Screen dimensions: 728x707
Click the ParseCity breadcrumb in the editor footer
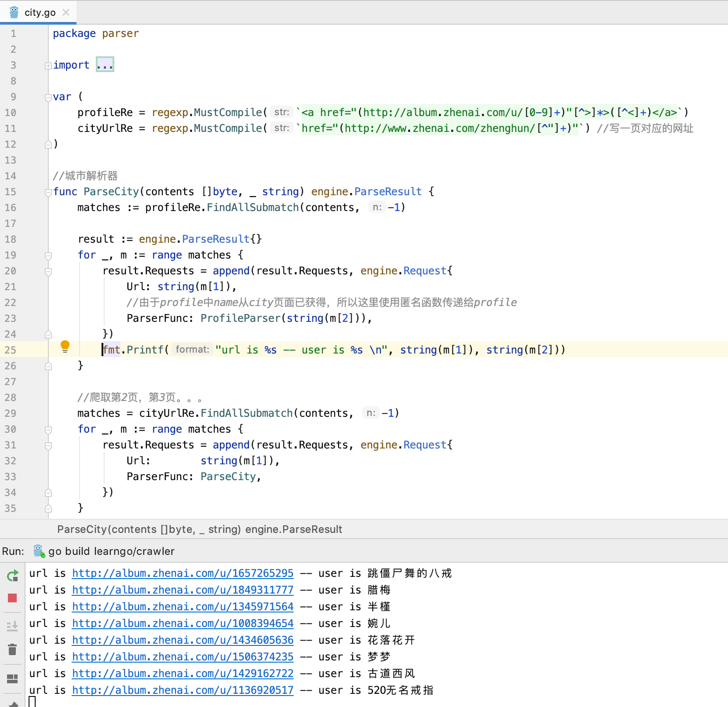coord(200,529)
